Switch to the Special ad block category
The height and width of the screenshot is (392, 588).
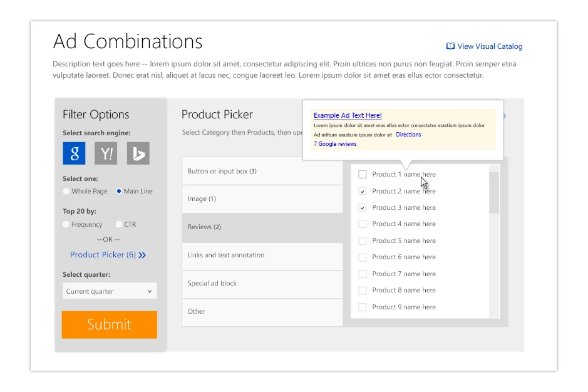point(262,284)
